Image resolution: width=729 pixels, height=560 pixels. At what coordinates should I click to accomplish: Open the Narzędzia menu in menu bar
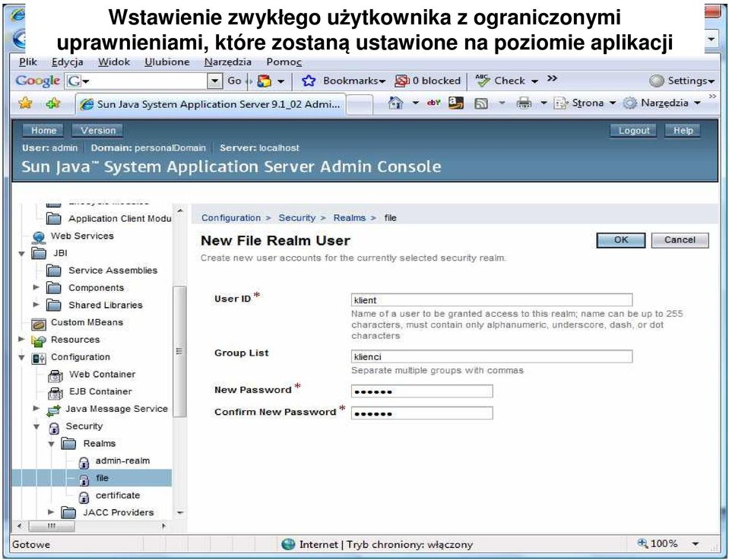[228, 62]
